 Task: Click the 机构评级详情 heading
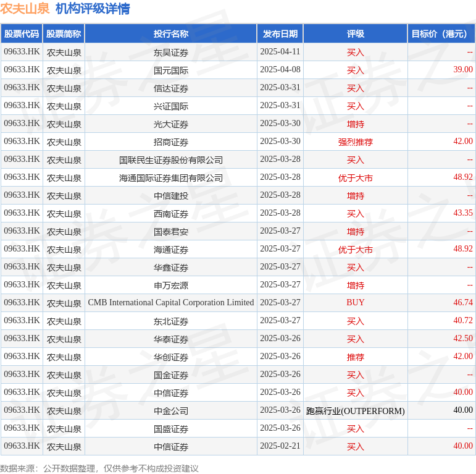click(93, 9)
